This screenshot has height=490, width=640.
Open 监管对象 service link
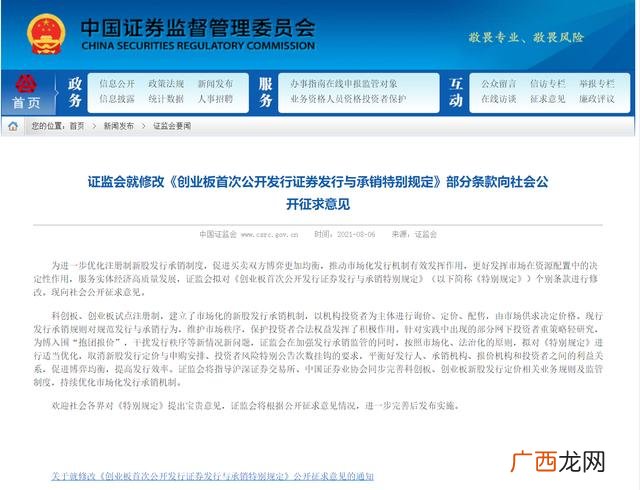pos(380,84)
